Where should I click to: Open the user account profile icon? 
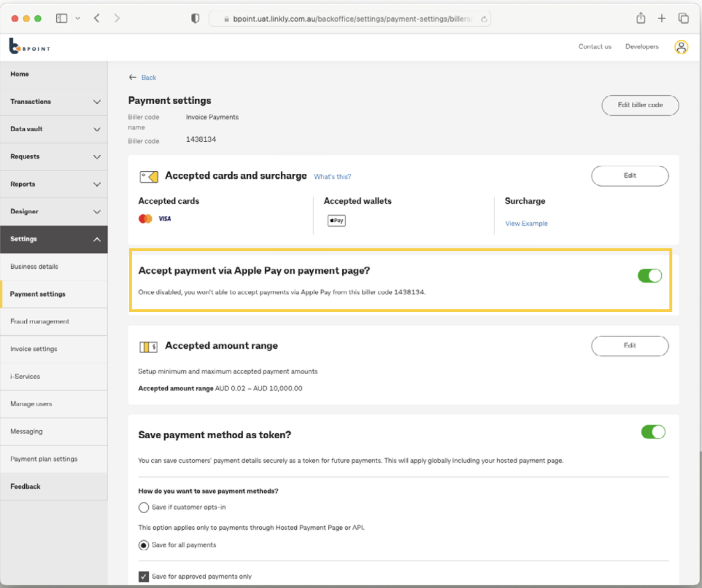[x=681, y=46]
